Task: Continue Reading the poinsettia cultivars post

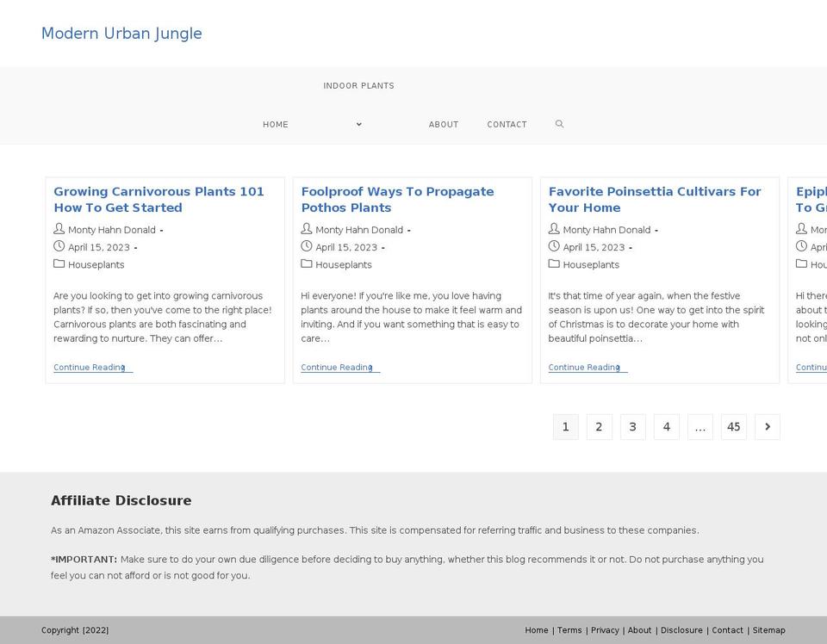Action: pyautogui.click(x=588, y=368)
